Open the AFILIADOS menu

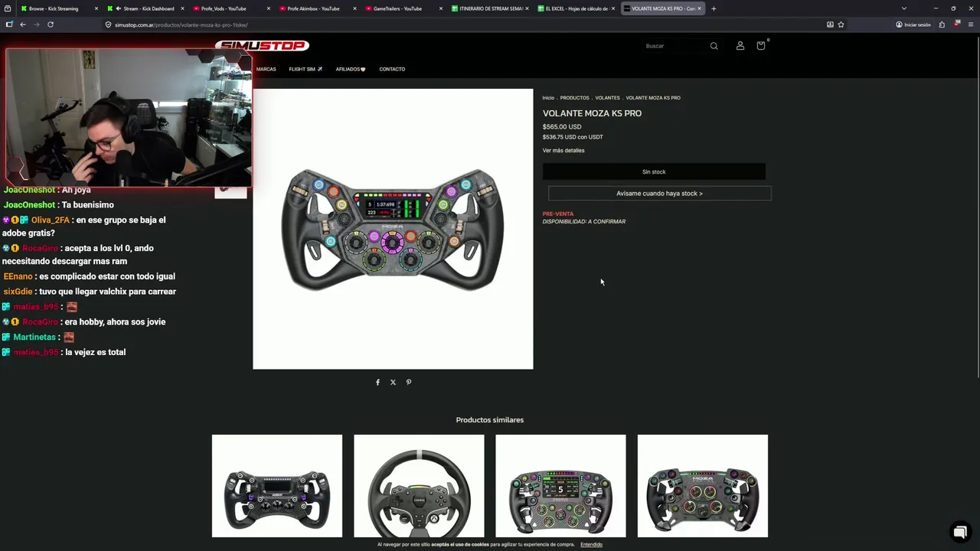(x=351, y=69)
